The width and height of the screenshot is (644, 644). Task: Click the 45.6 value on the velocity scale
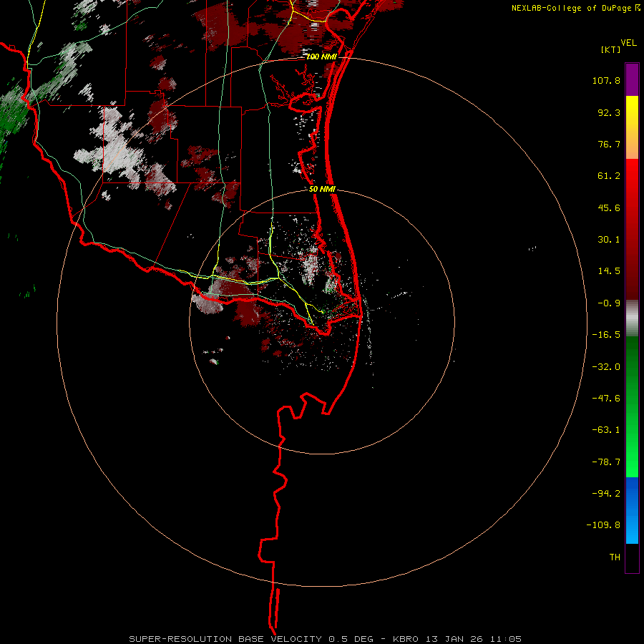pos(609,208)
